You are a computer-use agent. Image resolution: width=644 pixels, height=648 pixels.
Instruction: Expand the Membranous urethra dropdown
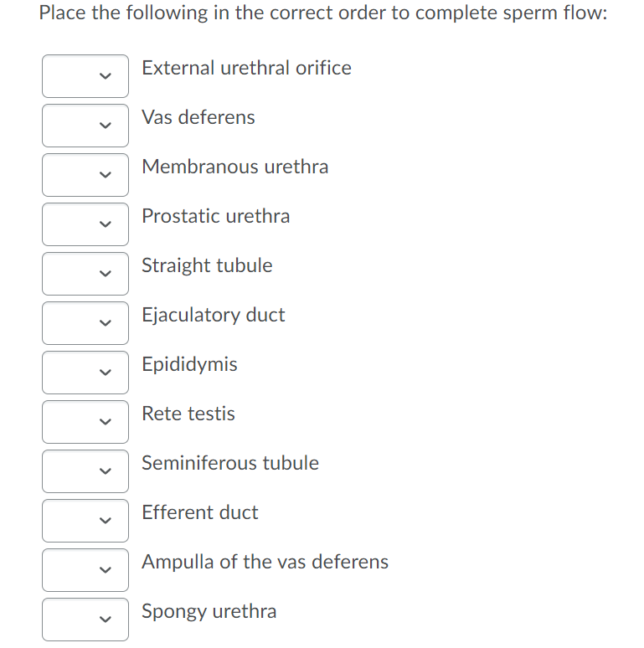coord(85,175)
